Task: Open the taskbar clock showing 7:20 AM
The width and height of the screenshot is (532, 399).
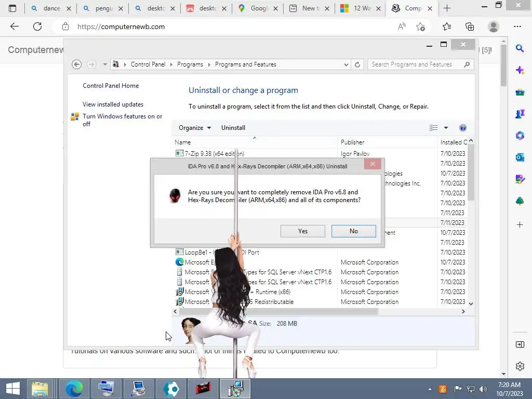Action: coord(509,389)
